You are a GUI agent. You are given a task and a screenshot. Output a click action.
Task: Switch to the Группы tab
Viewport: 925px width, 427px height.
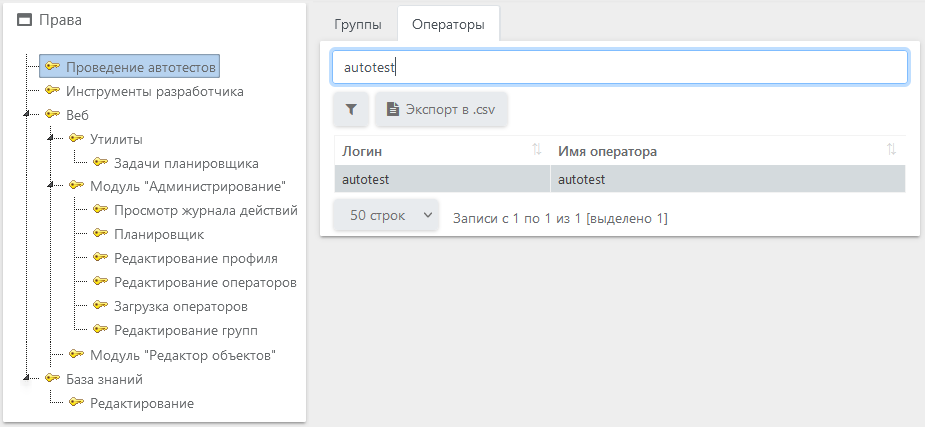pyautogui.click(x=357, y=24)
